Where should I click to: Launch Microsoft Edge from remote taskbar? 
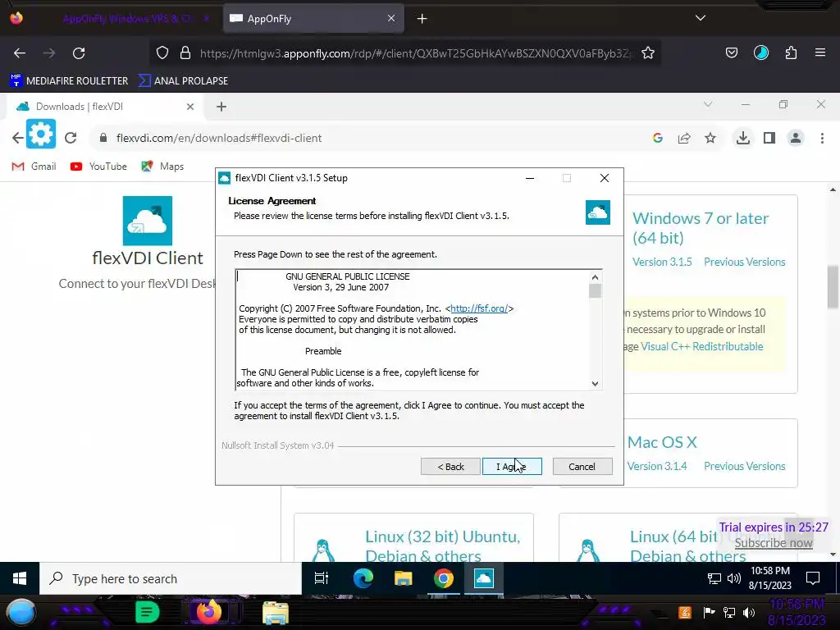pos(363,578)
